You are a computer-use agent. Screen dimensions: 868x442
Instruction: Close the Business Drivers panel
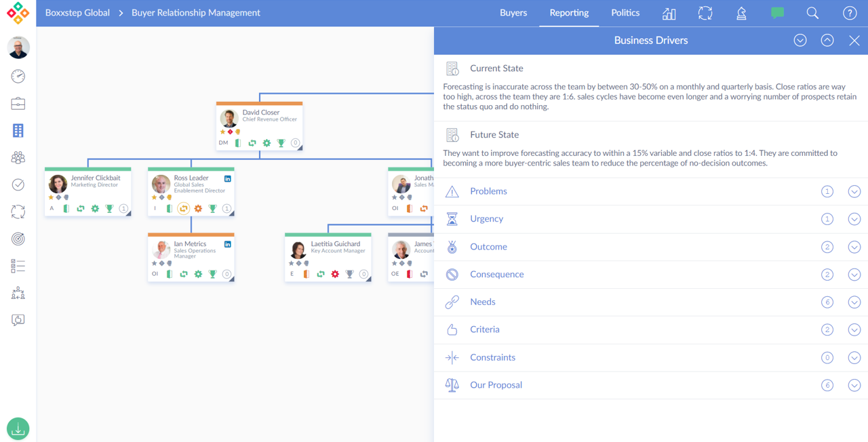click(x=854, y=41)
